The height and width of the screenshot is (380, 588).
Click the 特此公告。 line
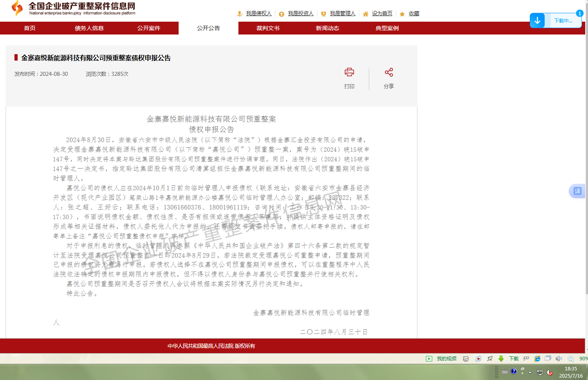pyautogui.click(x=82, y=293)
